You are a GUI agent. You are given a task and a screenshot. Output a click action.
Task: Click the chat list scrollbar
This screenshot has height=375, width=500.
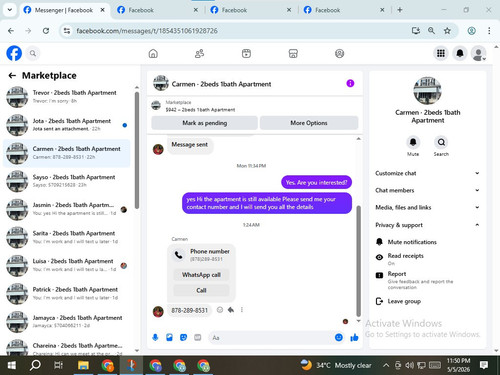click(x=137, y=150)
